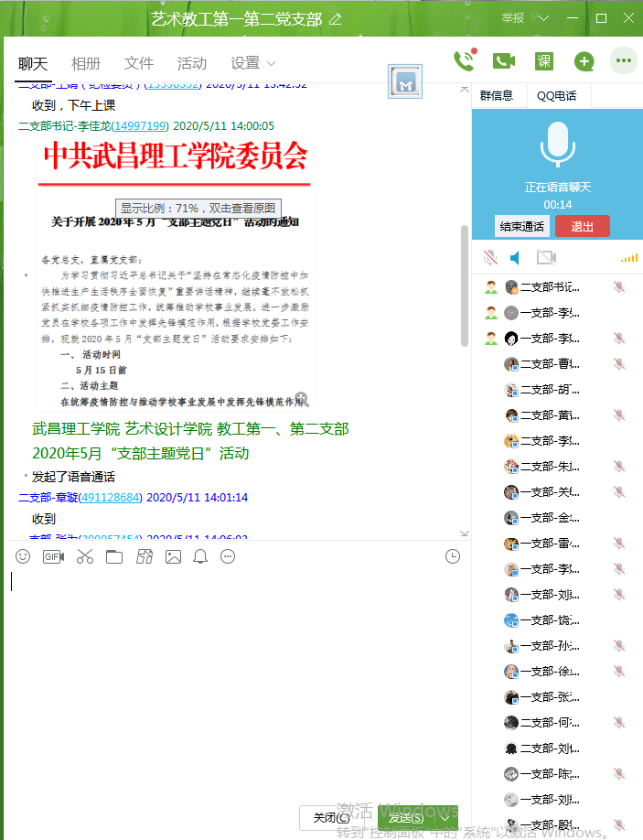Screen dimensions: 643x840
Task: Click the 发送 send button
Action: pos(408,818)
